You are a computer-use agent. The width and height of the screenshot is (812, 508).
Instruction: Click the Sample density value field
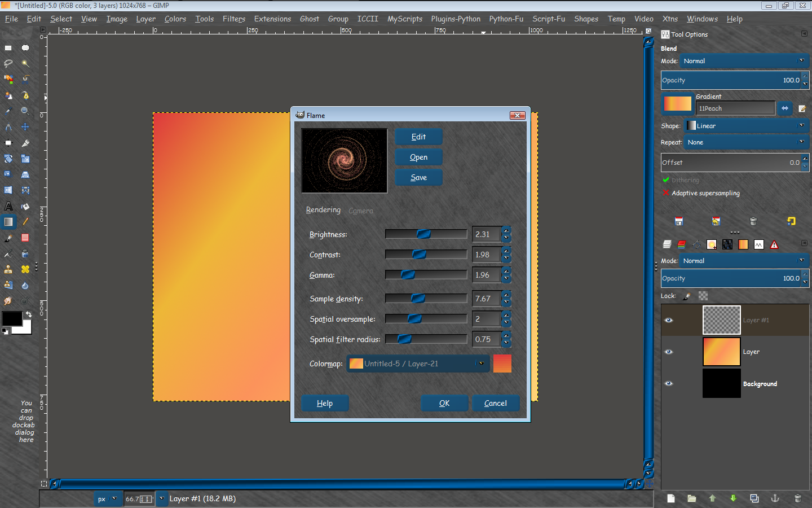(x=487, y=299)
